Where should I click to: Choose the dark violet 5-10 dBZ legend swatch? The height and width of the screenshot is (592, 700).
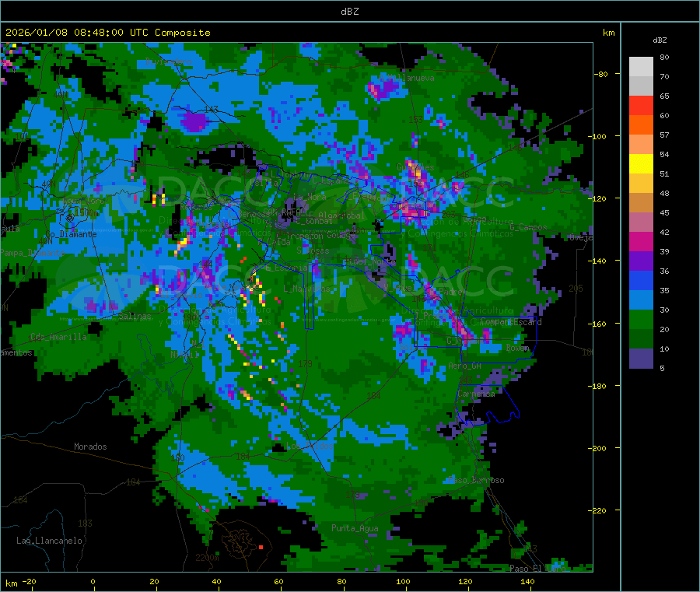coord(641,359)
